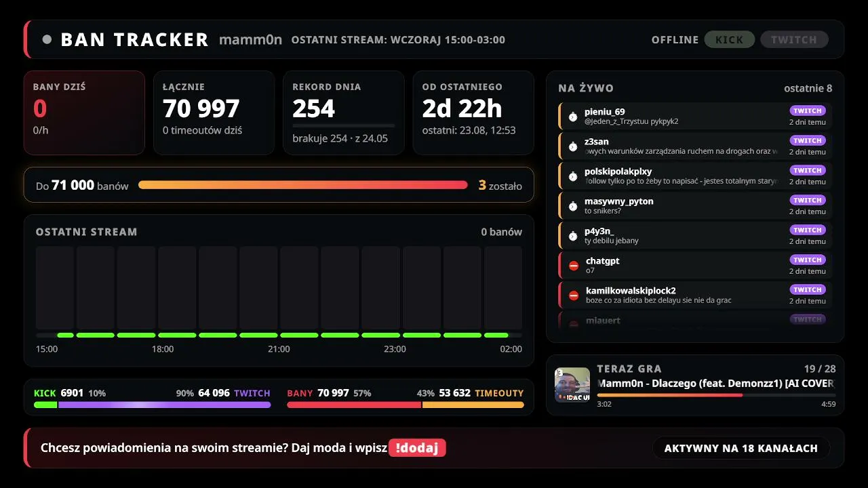
Task: Click the message 'to snikers?'
Action: click(x=603, y=211)
